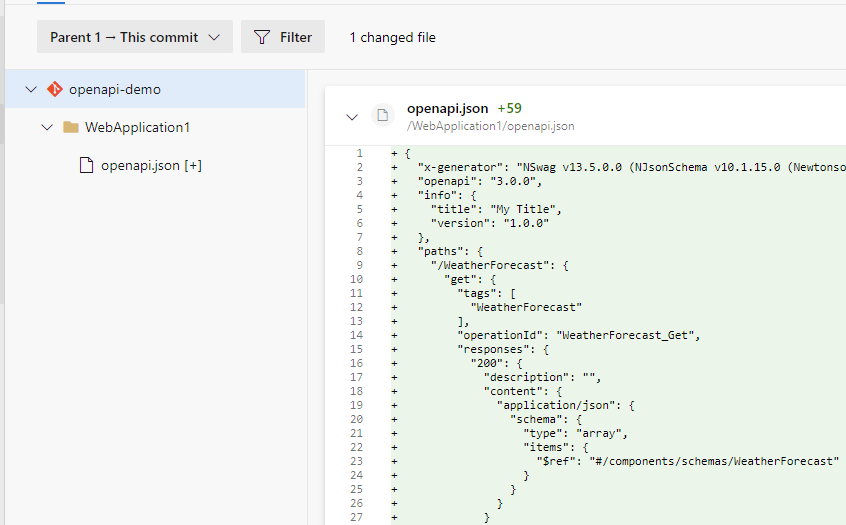846x525 pixels.
Task: Click line number 27 in the diff
Action: click(x=356, y=517)
